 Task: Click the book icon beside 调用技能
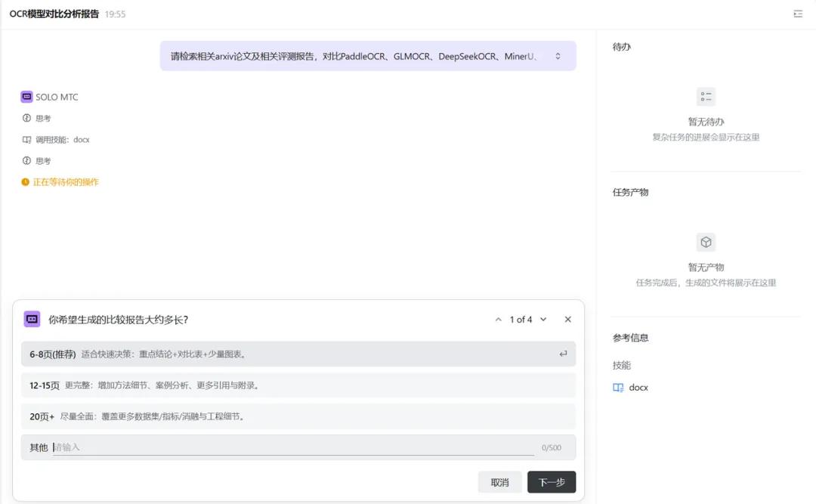coord(26,140)
